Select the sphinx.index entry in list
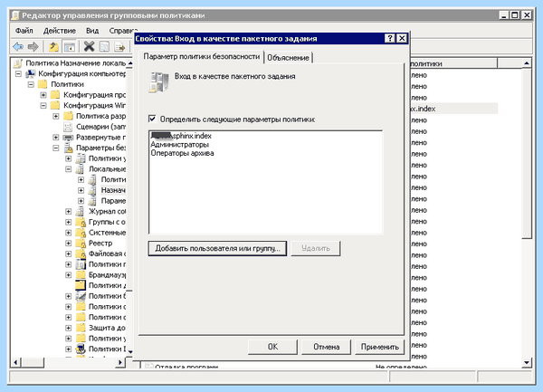The height and width of the screenshot is (392, 543). click(x=181, y=136)
